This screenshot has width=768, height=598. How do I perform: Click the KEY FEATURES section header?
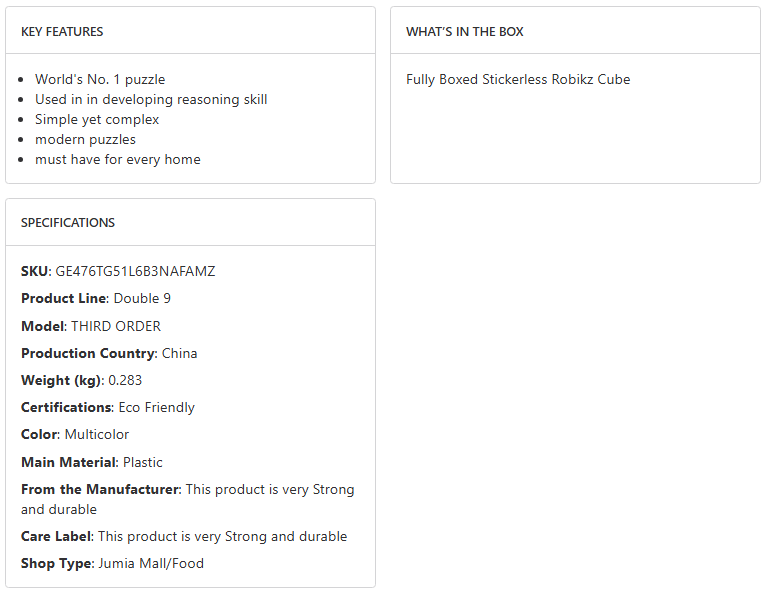coord(62,32)
